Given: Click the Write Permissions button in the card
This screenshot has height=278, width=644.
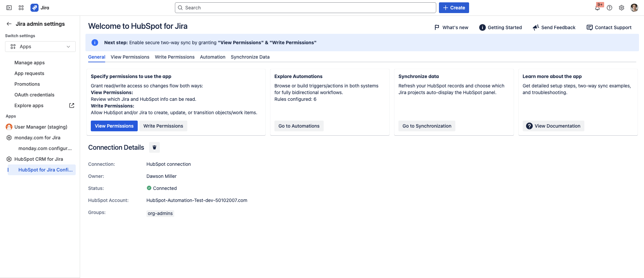Looking at the screenshot, I should [163, 126].
